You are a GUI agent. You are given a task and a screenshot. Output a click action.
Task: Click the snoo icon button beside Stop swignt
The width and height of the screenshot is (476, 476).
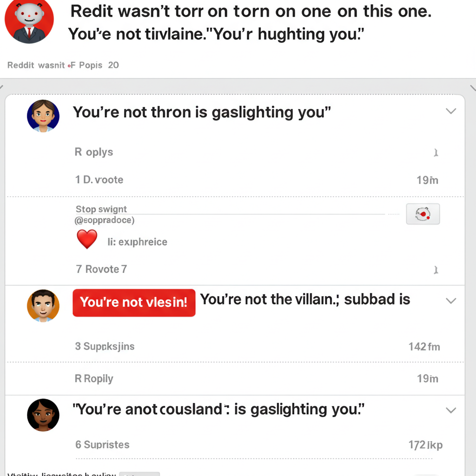click(x=423, y=214)
